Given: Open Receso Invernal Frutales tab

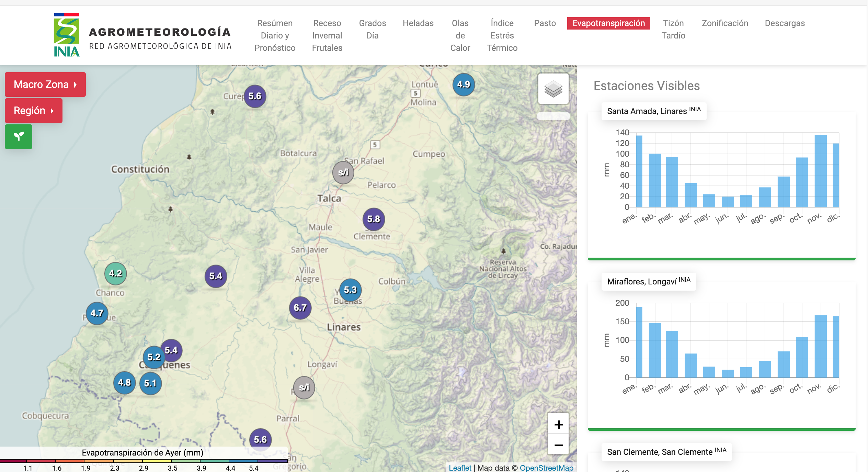Looking at the screenshot, I should coord(327,35).
